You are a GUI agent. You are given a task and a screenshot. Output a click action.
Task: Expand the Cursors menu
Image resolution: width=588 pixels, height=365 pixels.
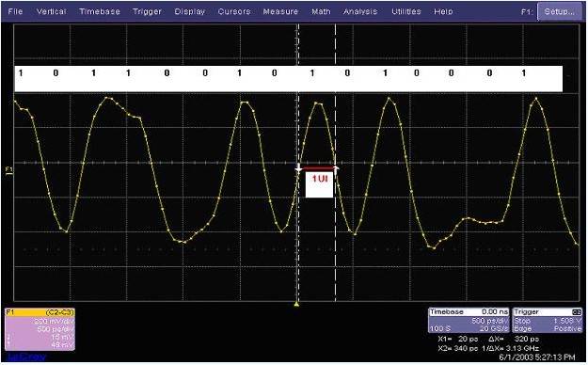pyautogui.click(x=234, y=11)
